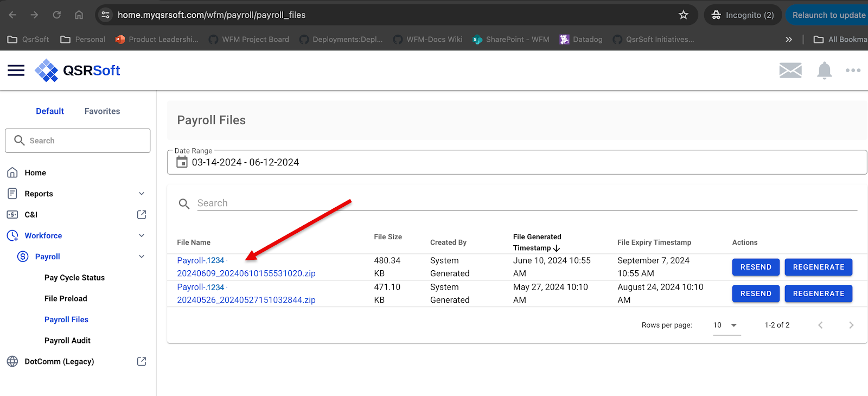Open the Payroll Files sidebar item
The height and width of the screenshot is (396, 868).
tap(66, 320)
